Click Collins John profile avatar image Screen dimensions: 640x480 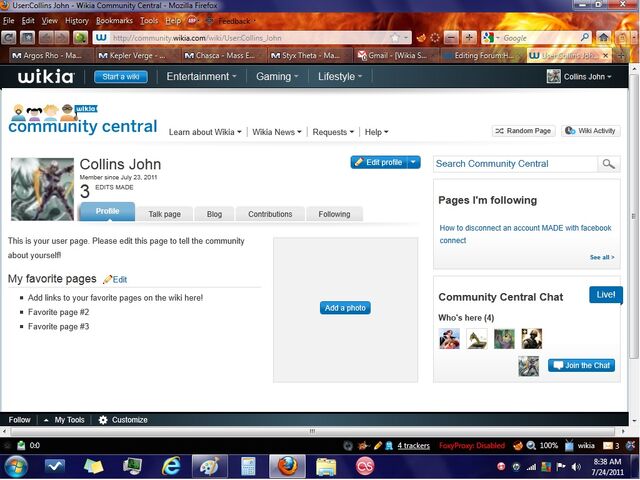tap(42, 189)
